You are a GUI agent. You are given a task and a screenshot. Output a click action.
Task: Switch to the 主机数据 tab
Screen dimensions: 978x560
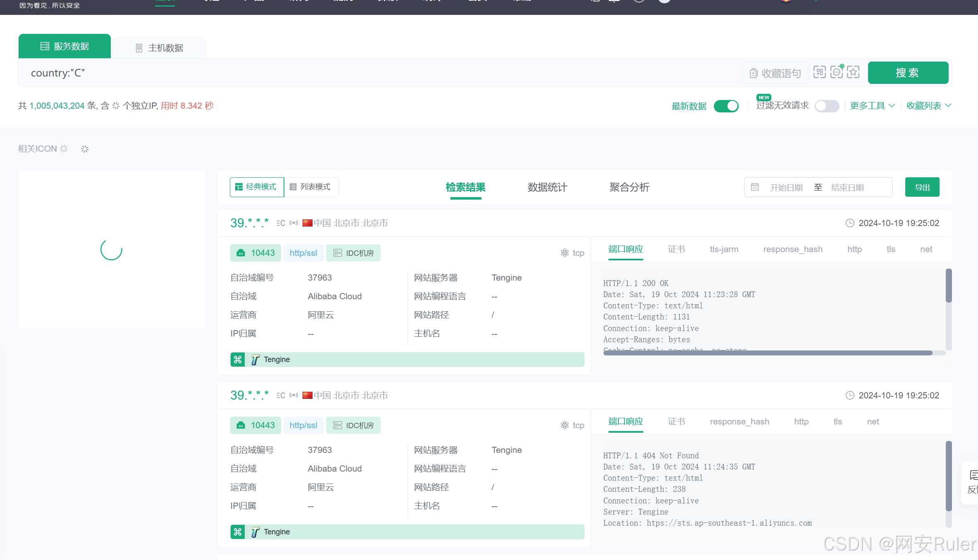tap(160, 48)
